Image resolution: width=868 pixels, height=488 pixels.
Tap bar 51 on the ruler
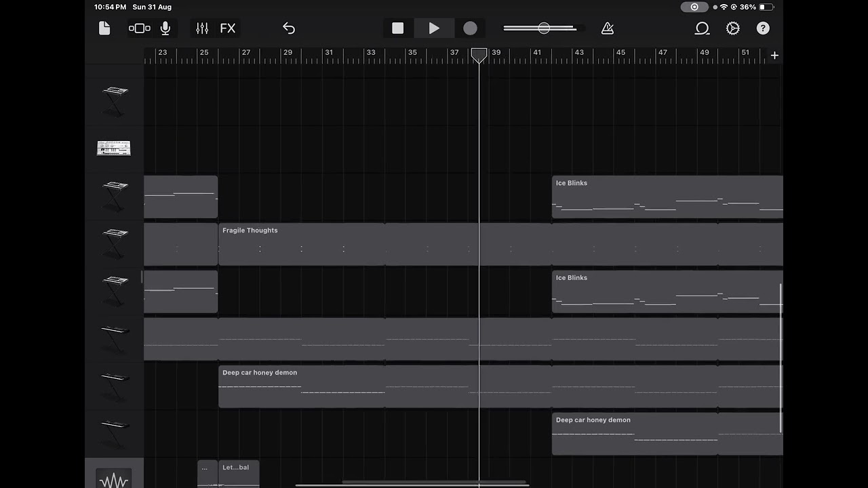pos(745,52)
